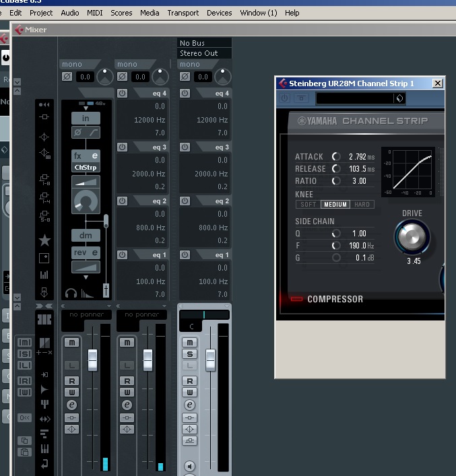The image size is (456, 476).
Task: Click the third channel pan control
Action: (204, 315)
